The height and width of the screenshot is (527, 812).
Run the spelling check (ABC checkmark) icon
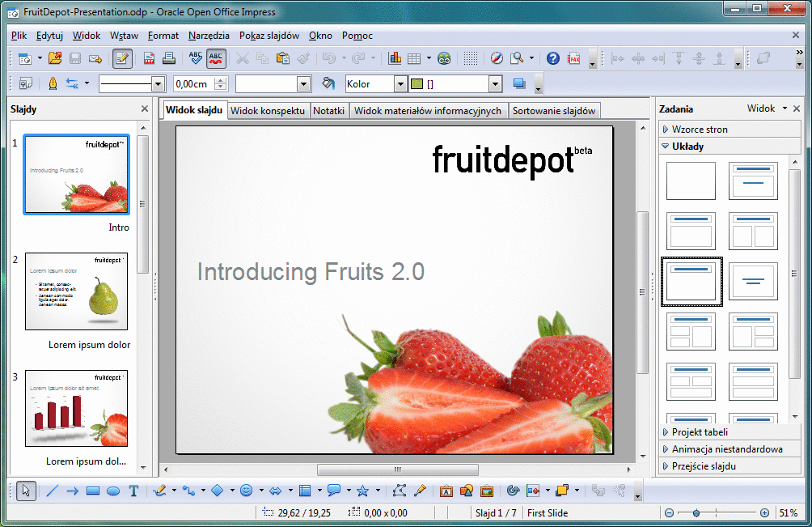point(195,58)
